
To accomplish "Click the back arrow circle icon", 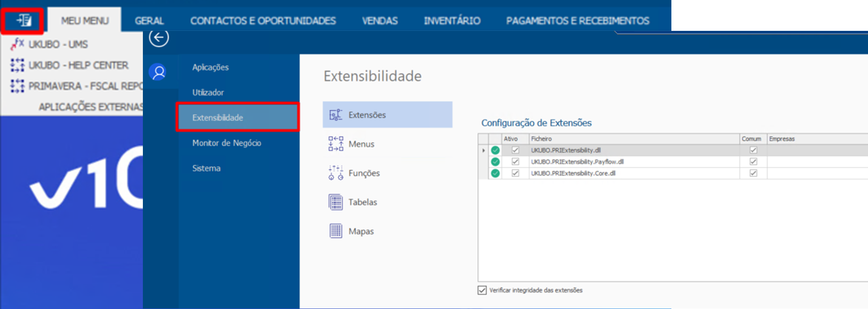I will [159, 38].
